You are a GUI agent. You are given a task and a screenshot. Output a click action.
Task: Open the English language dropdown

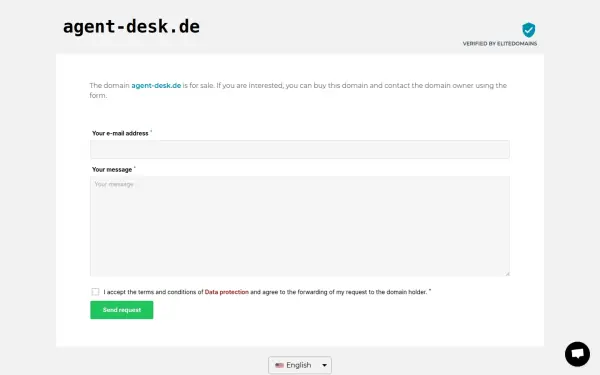pos(300,365)
